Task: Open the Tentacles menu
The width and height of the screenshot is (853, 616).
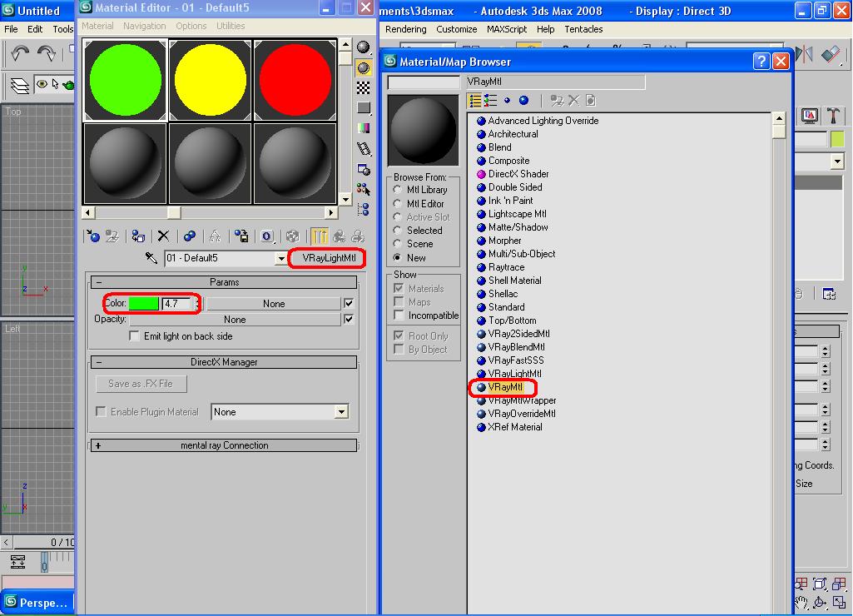Action: click(x=583, y=29)
